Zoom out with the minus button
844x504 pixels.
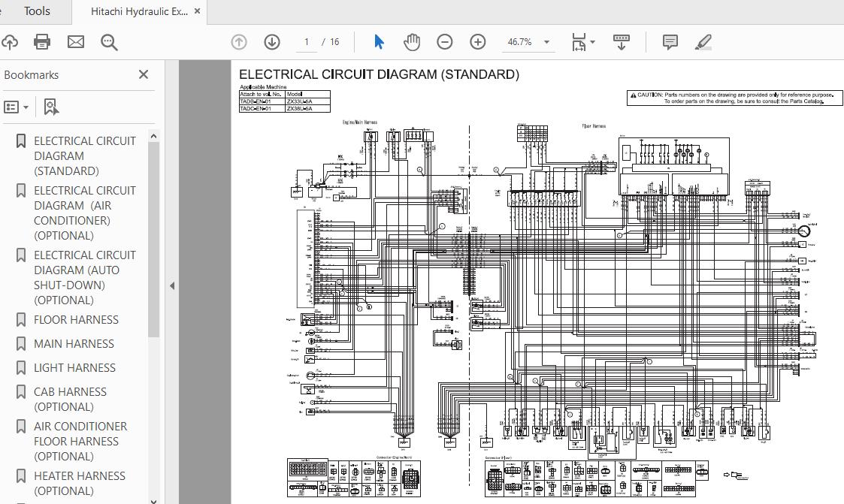click(x=445, y=42)
